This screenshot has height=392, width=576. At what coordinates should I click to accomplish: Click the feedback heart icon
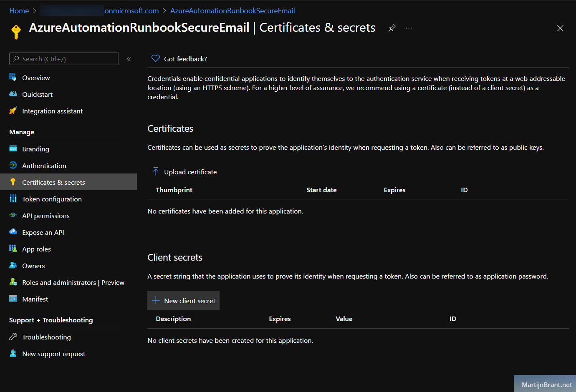(x=156, y=58)
